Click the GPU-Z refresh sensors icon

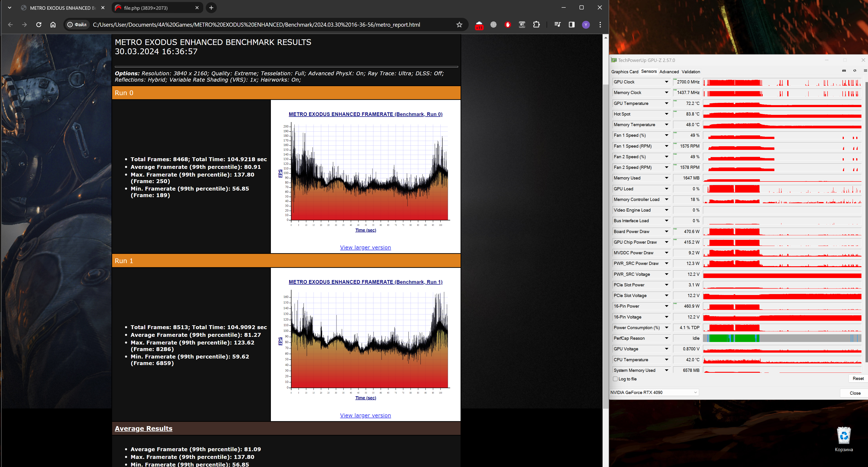(x=854, y=71)
